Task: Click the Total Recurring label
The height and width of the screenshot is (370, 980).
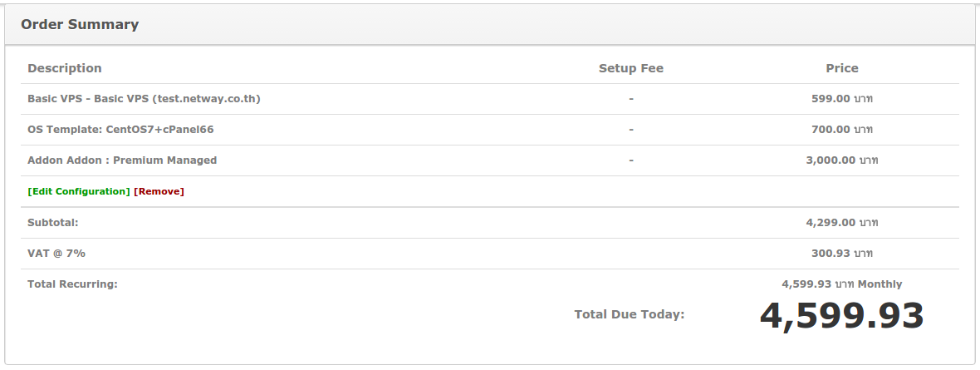Action: point(72,284)
